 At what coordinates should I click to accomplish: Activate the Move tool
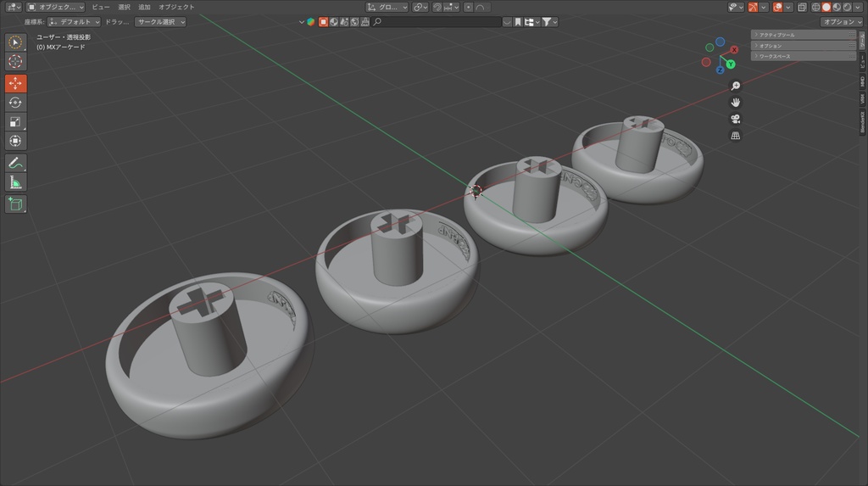(15, 83)
